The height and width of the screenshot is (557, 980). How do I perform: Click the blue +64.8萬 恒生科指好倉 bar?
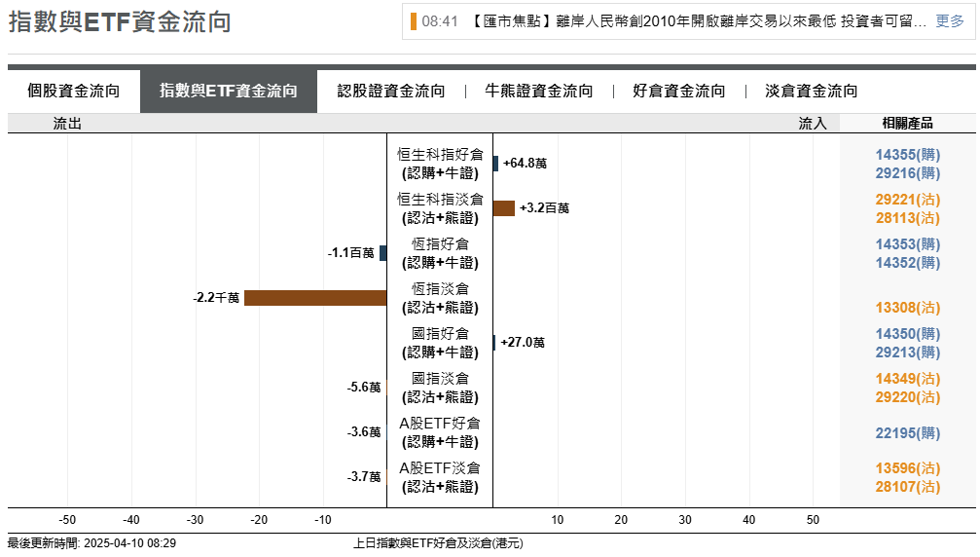click(x=495, y=164)
